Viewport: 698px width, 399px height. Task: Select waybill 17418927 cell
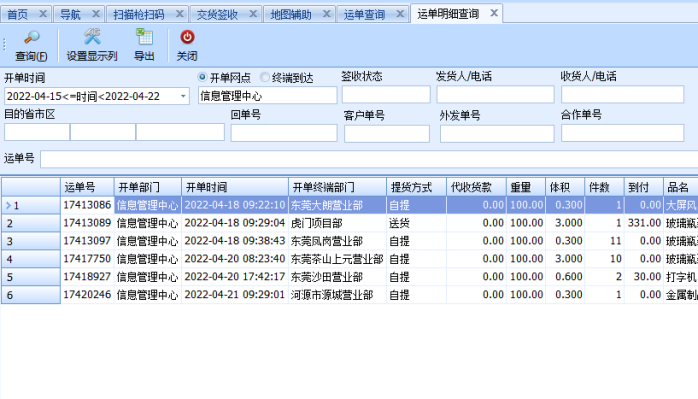[87, 277]
